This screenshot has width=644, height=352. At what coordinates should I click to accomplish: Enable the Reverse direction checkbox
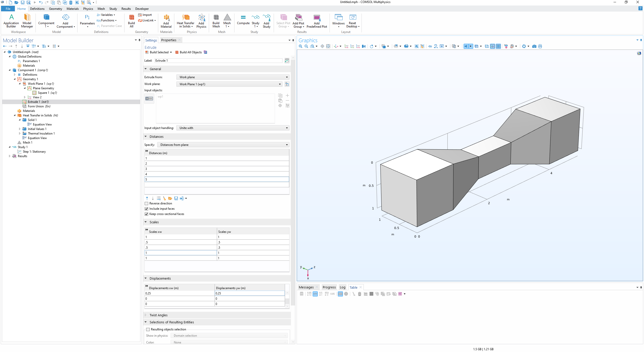coord(146,203)
